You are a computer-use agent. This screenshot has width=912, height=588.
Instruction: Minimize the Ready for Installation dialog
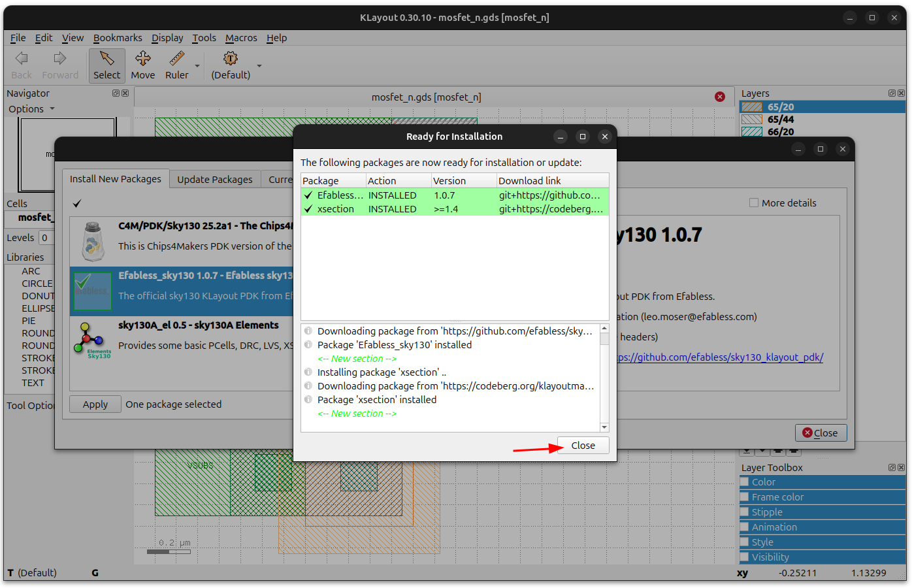(x=561, y=137)
